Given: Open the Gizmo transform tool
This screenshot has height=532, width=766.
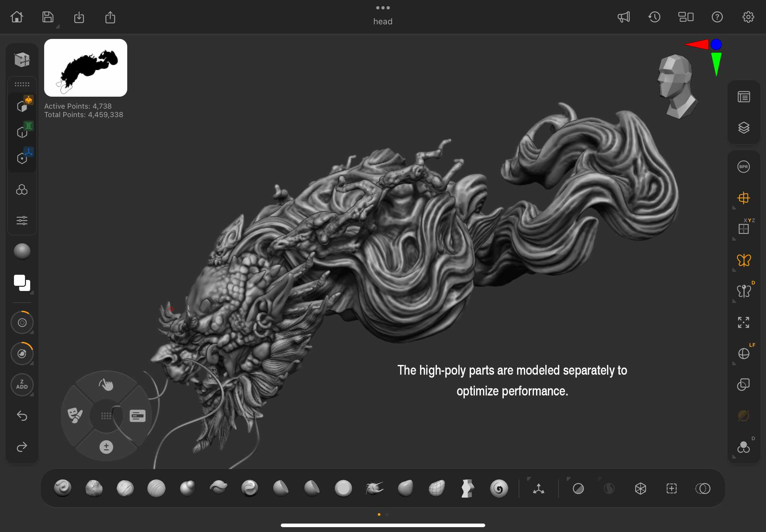Looking at the screenshot, I should click(538, 489).
